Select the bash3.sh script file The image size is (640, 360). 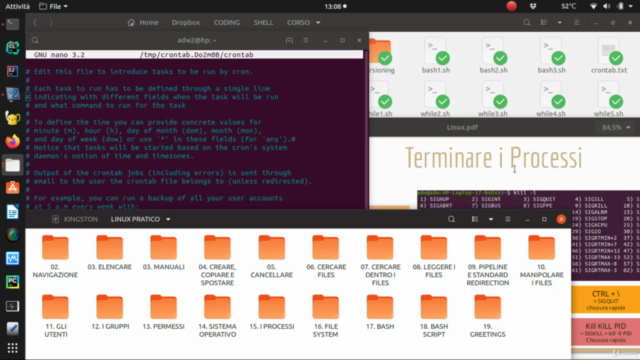pos(551,56)
